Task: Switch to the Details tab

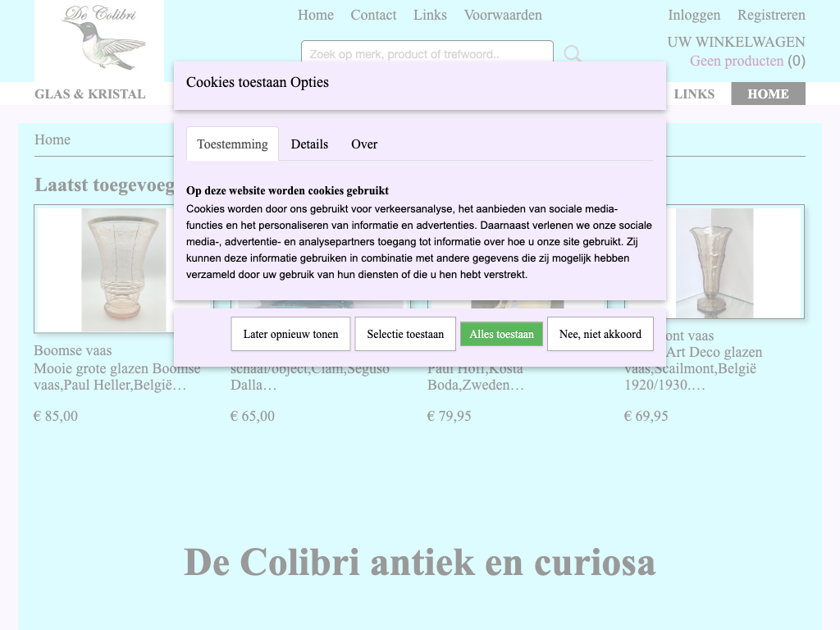Action: [x=309, y=144]
